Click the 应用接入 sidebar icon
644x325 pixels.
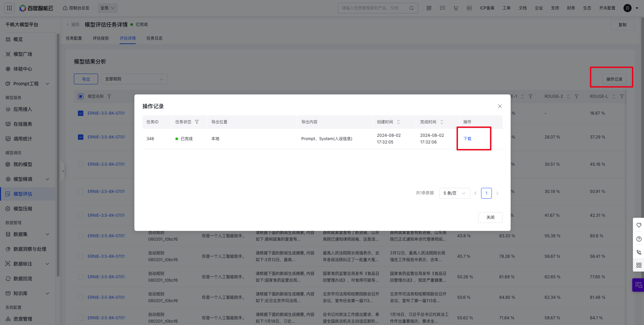[x=8, y=109]
